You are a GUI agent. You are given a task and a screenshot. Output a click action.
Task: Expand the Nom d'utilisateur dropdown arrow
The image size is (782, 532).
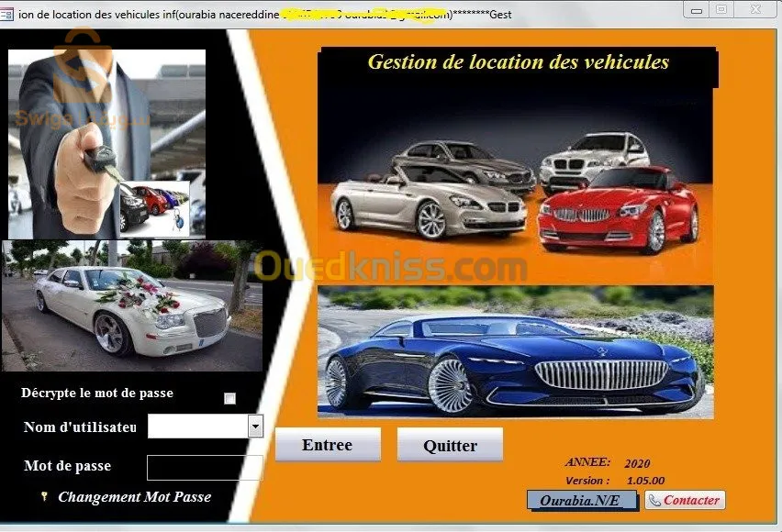[255, 426]
